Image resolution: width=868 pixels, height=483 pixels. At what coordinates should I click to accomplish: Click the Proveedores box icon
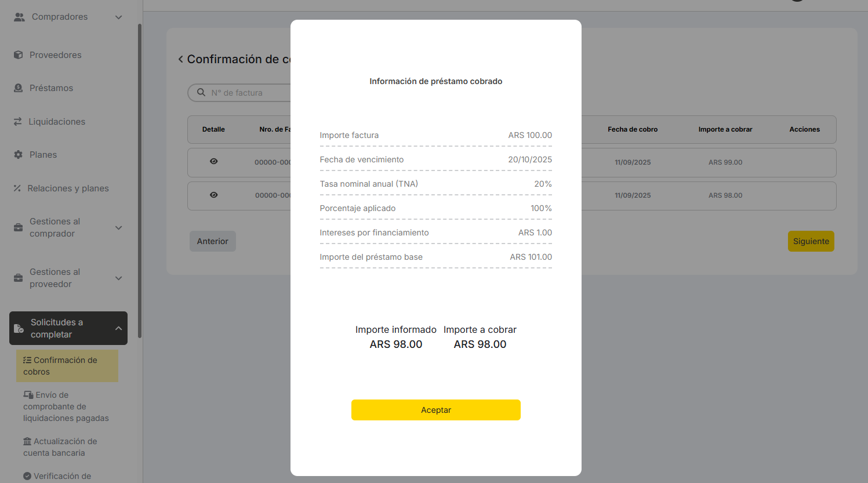pos(18,55)
